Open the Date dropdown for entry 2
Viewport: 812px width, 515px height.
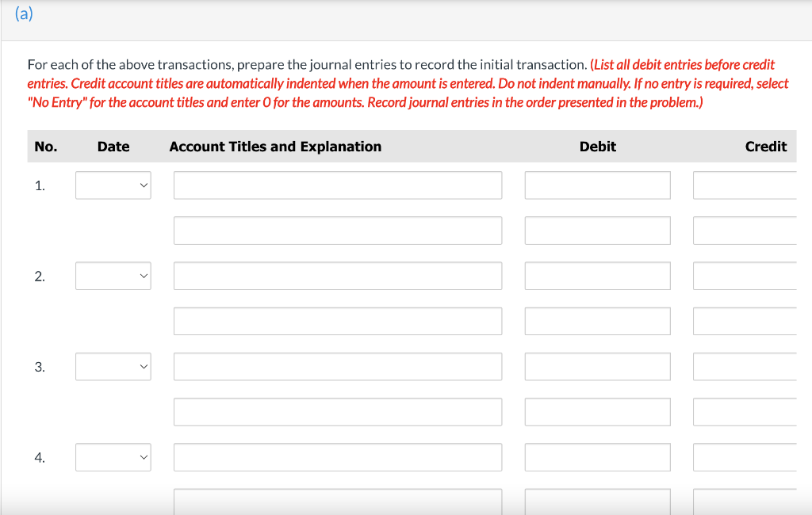point(113,275)
